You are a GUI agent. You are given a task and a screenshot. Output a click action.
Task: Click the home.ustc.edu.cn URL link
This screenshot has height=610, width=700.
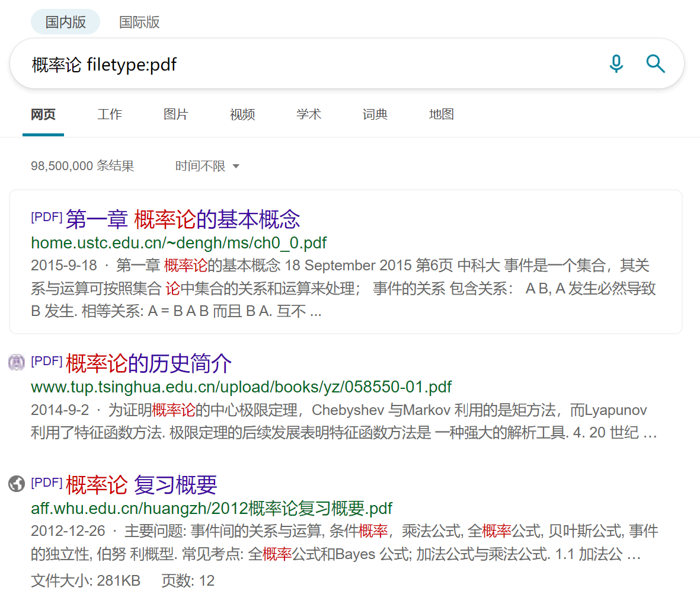coord(178,243)
